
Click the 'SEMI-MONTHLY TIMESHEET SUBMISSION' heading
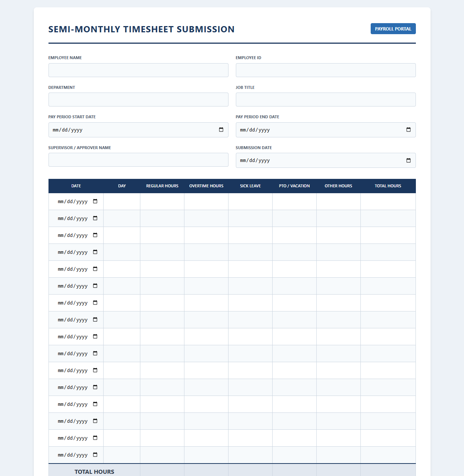(x=141, y=29)
